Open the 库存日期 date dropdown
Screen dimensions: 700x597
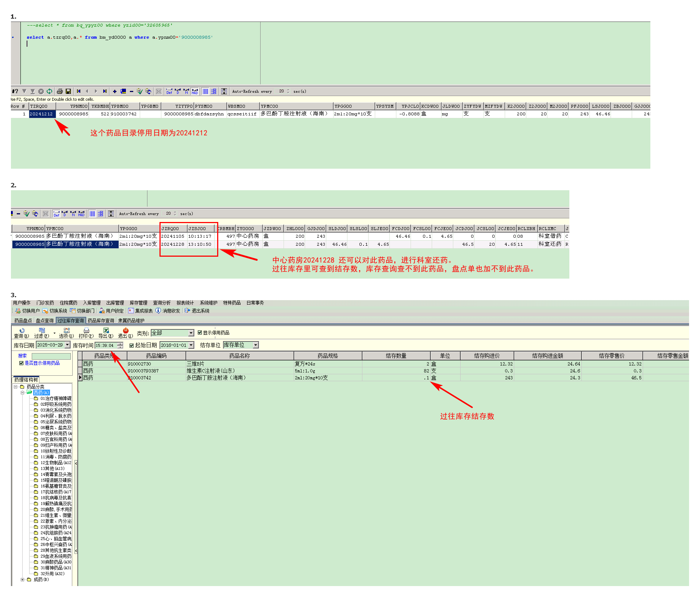pos(68,345)
